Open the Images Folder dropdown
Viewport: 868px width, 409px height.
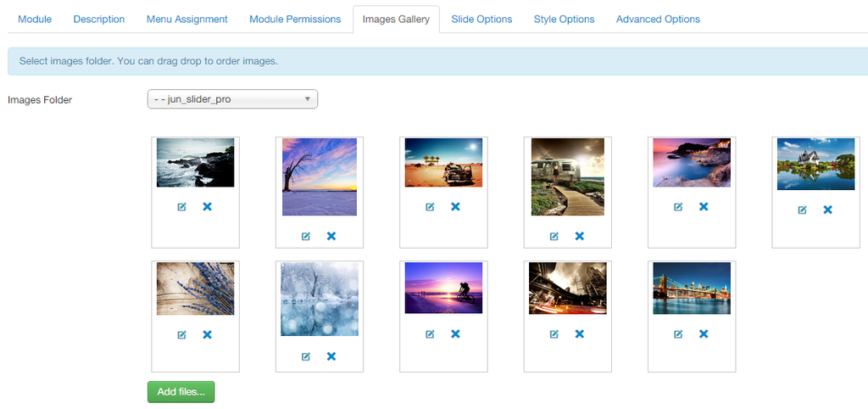tap(232, 99)
